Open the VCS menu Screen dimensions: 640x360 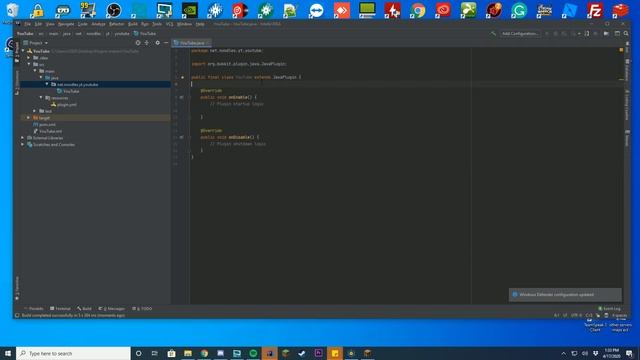pyautogui.click(x=169, y=24)
